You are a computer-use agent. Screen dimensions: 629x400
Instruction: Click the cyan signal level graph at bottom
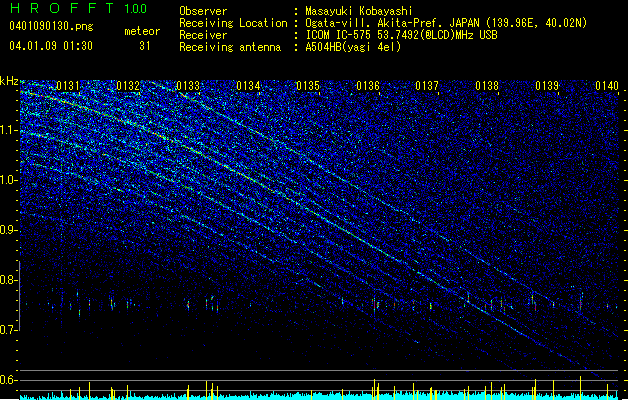(320, 396)
